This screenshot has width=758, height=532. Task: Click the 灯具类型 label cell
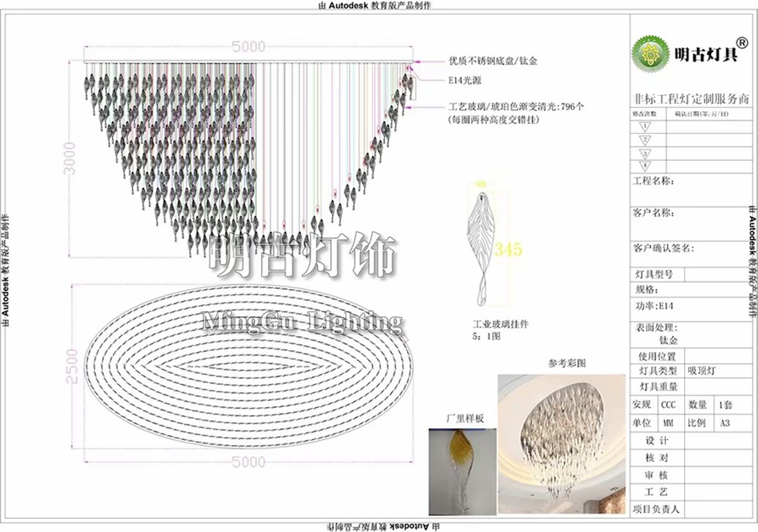(x=658, y=371)
